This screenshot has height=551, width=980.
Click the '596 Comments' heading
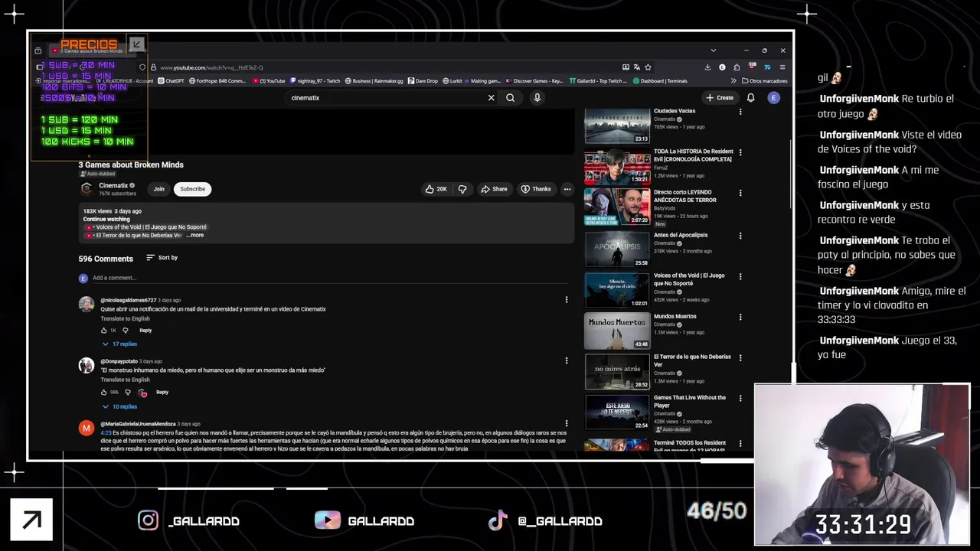click(x=106, y=259)
